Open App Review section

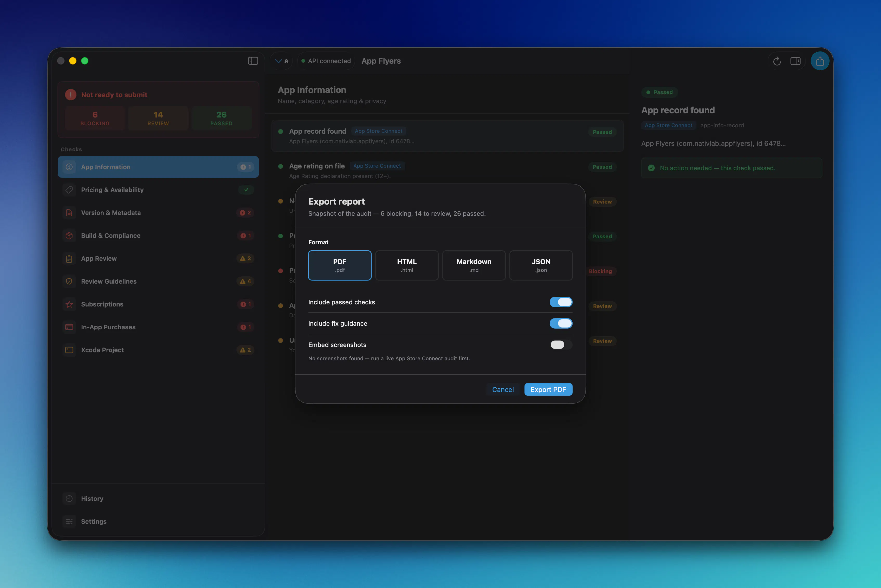click(158, 258)
